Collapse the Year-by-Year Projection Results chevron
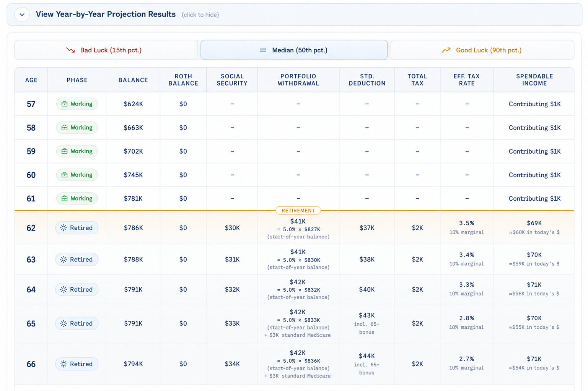This screenshot has width=588, height=391. [22, 15]
